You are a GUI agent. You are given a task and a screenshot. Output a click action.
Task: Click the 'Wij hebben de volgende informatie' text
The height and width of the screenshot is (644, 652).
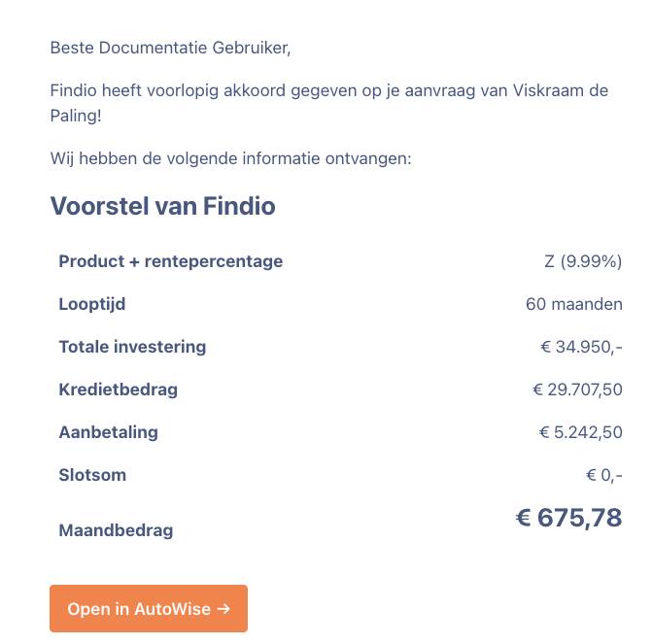click(x=230, y=157)
